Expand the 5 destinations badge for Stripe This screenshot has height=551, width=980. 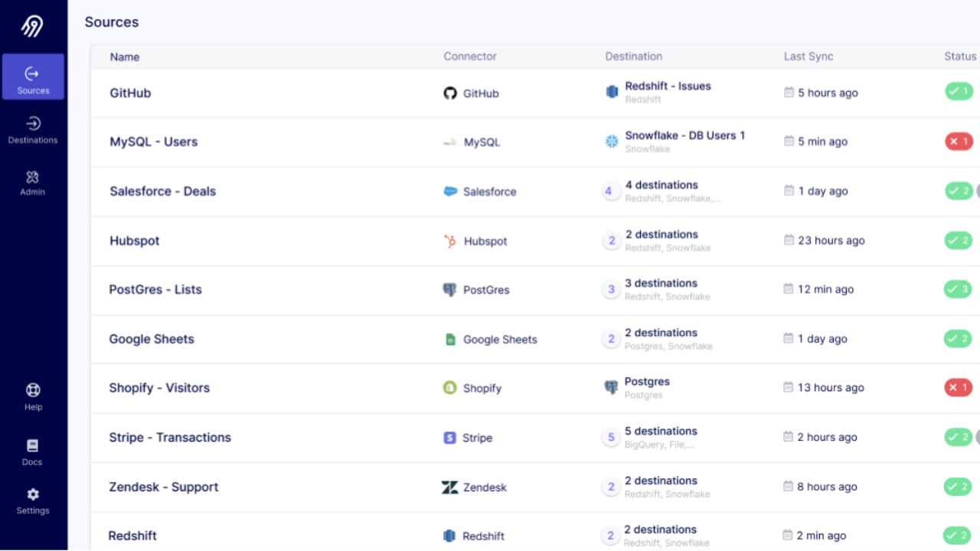click(611, 438)
